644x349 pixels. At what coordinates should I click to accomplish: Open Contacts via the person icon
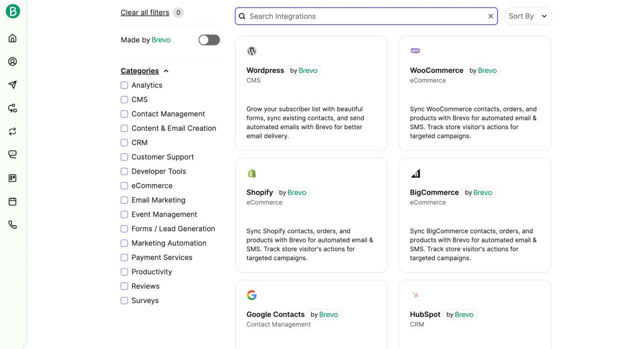pos(13,62)
